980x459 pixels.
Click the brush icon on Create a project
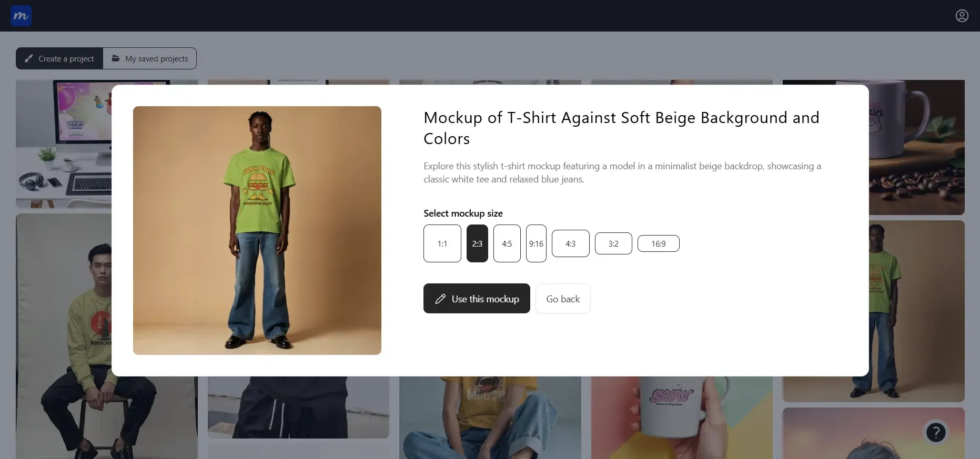click(29, 58)
